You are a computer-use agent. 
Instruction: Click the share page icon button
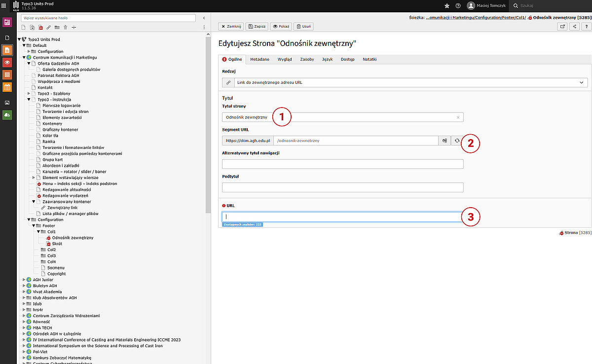(x=574, y=27)
